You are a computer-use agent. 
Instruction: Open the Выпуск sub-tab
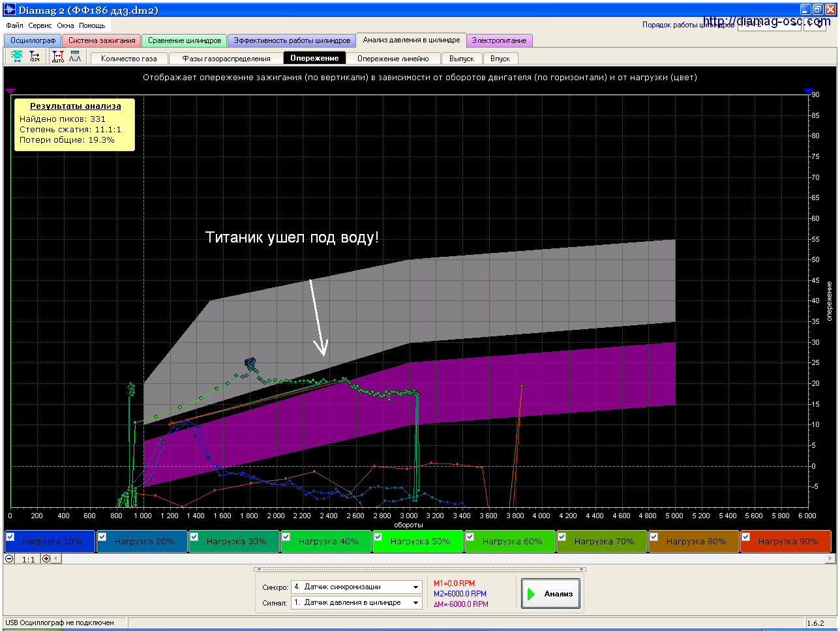pyautogui.click(x=462, y=58)
